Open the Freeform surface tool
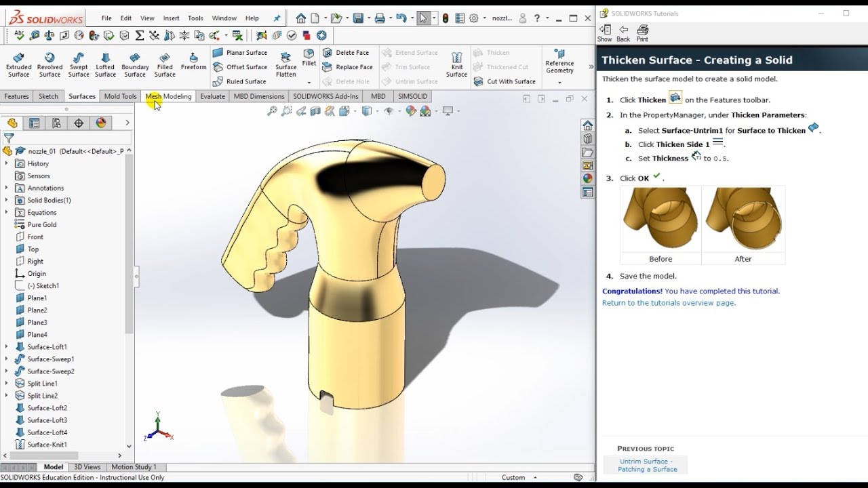This screenshot has height=488, width=868. click(193, 61)
